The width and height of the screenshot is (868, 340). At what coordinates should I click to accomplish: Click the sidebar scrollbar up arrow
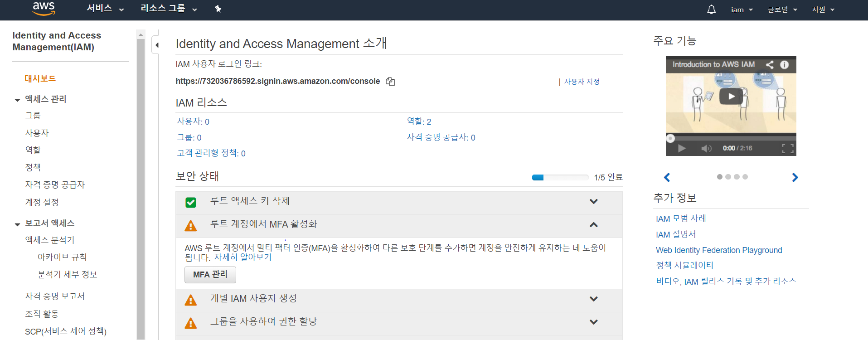pos(141,34)
